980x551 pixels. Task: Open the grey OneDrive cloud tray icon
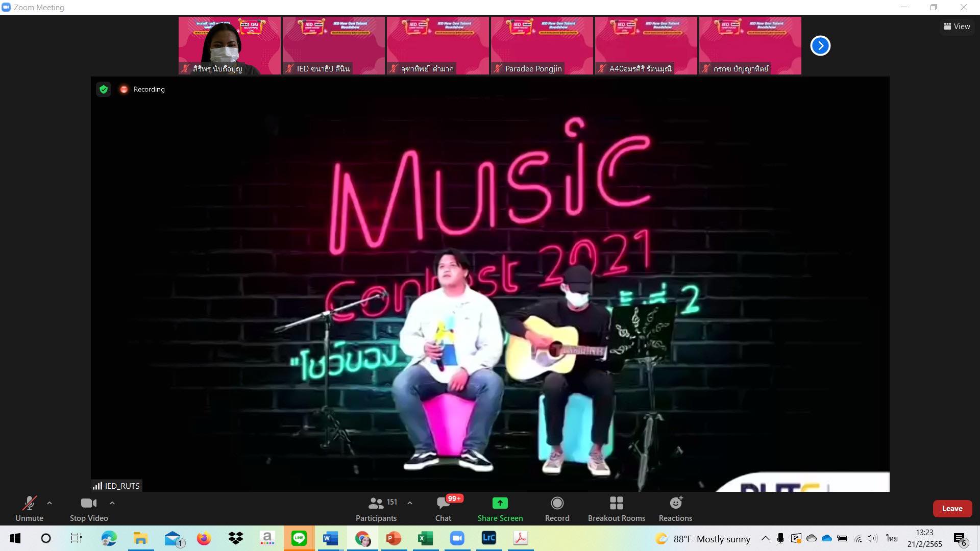pyautogui.click(x=812, y=538)
